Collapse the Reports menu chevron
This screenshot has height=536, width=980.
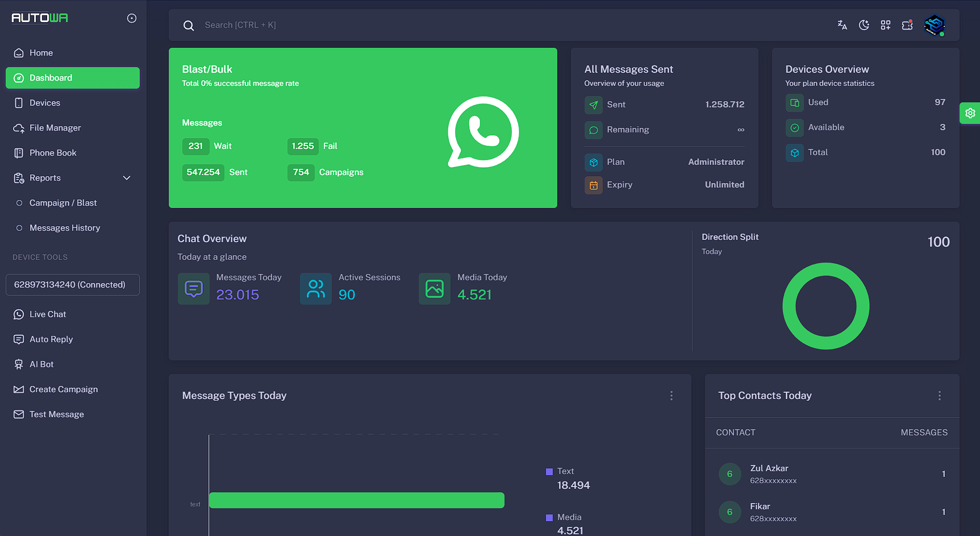127,178
